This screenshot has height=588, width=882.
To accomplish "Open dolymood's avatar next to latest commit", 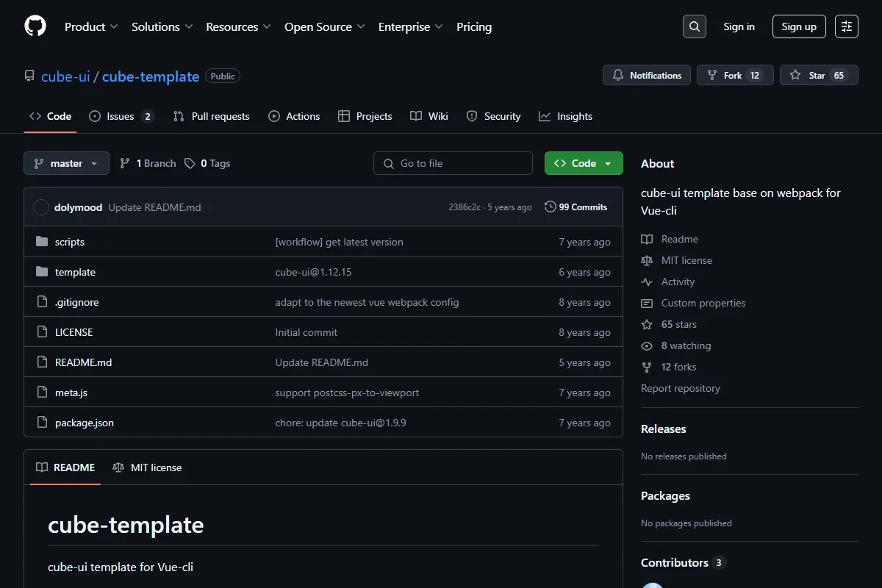I will coord(41,207).
